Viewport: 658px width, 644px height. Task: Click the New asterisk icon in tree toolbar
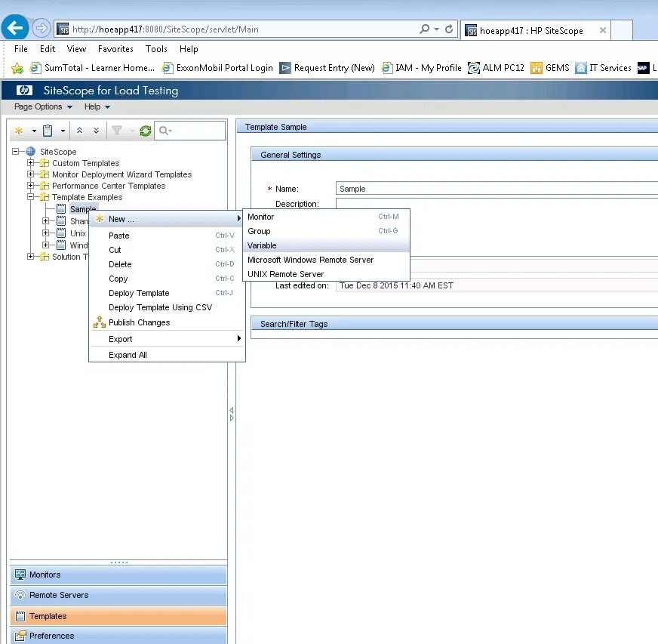[19, 131]
